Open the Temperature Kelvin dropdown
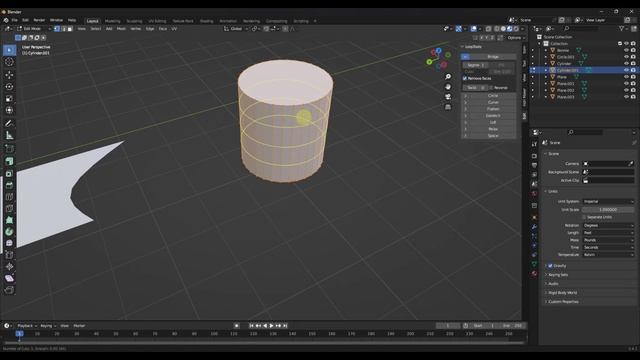The width and height of the screenshot is (640, 360). click(x=608, y=255)
